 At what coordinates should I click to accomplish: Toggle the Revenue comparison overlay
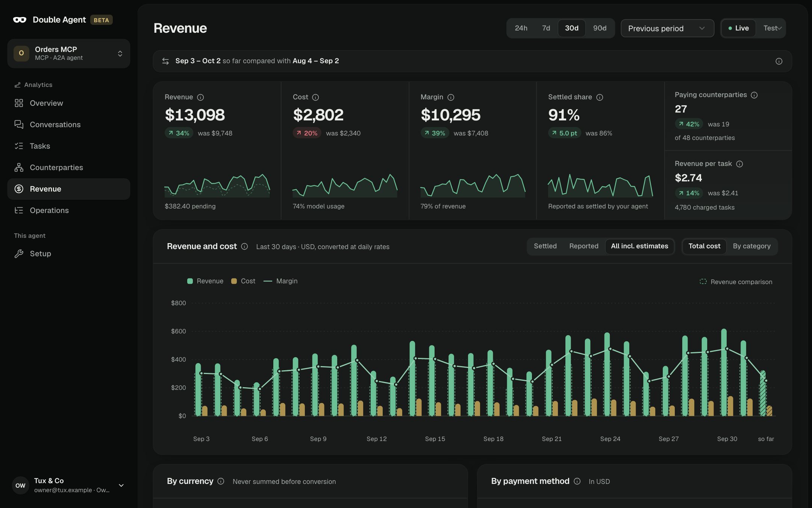pyautogui.click(x=736, y=282)
